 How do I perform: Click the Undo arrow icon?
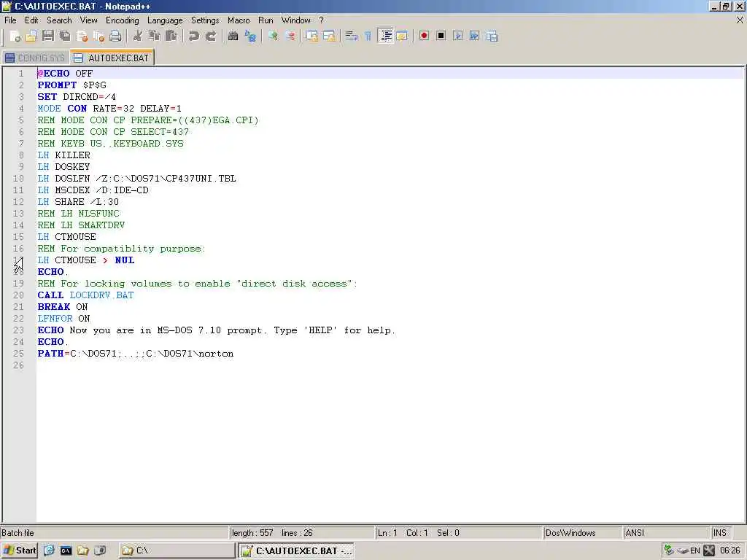[x=193, y=36]
